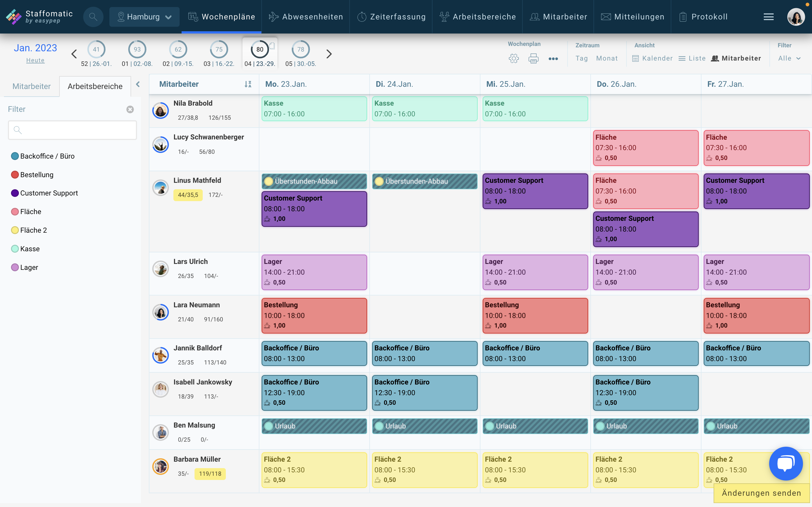Viewport: 812px width, 507px height.
Task: Click the Monat view button
Action: (x=607, y=57)
